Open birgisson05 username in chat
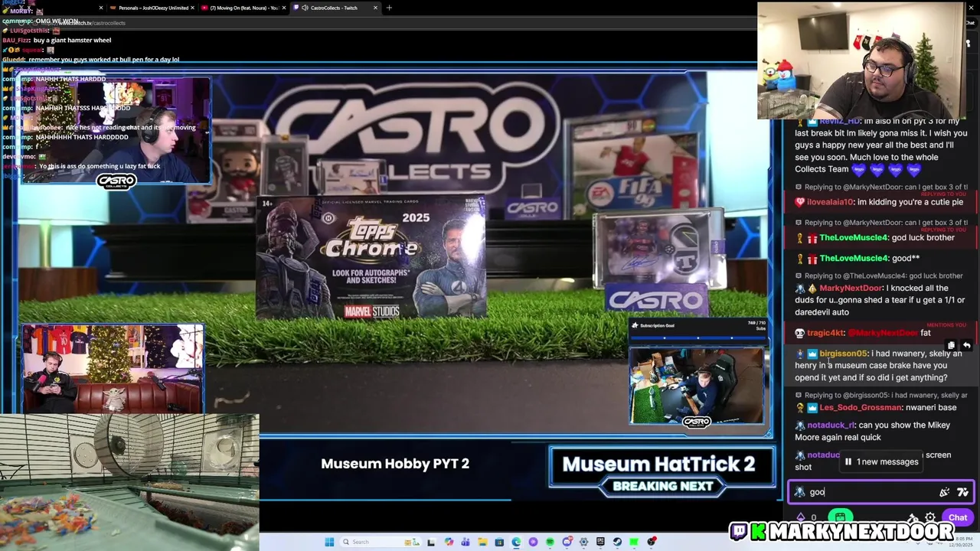The image size is (980, 551). click(x=843, y=354)
